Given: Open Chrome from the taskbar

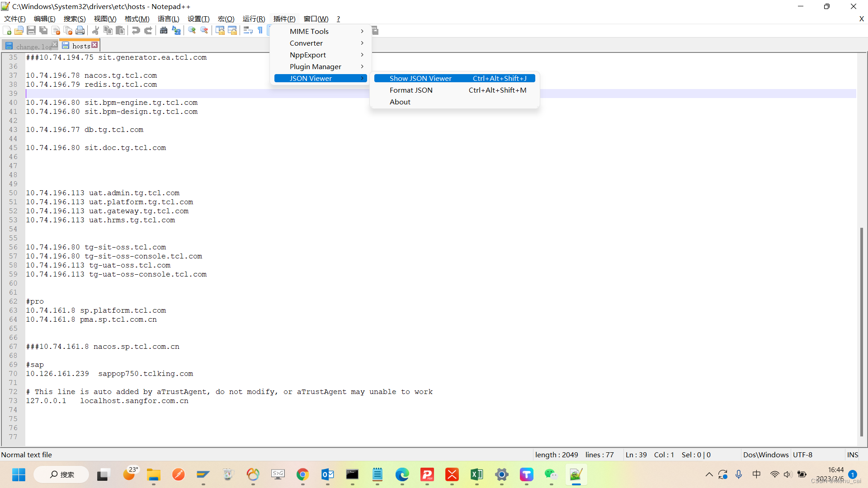Looking at the screenshot, I should click(x=302, y=474).
